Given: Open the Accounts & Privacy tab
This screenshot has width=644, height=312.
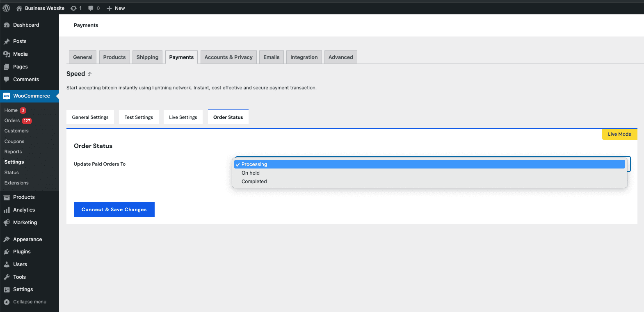Looking at the screenshot, I should 228,57.
